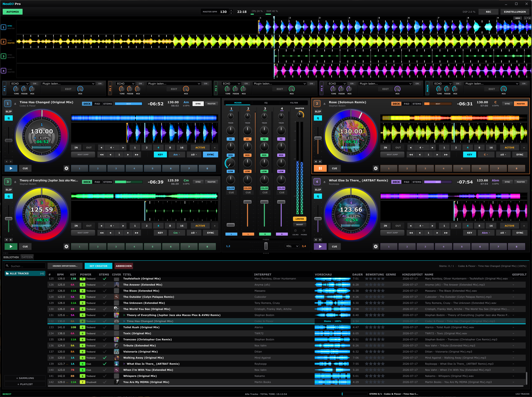The height and width of the screenshot is (397, 532).
Task: Open deck 1 Am key dropdown
Action: click(177, 155)
